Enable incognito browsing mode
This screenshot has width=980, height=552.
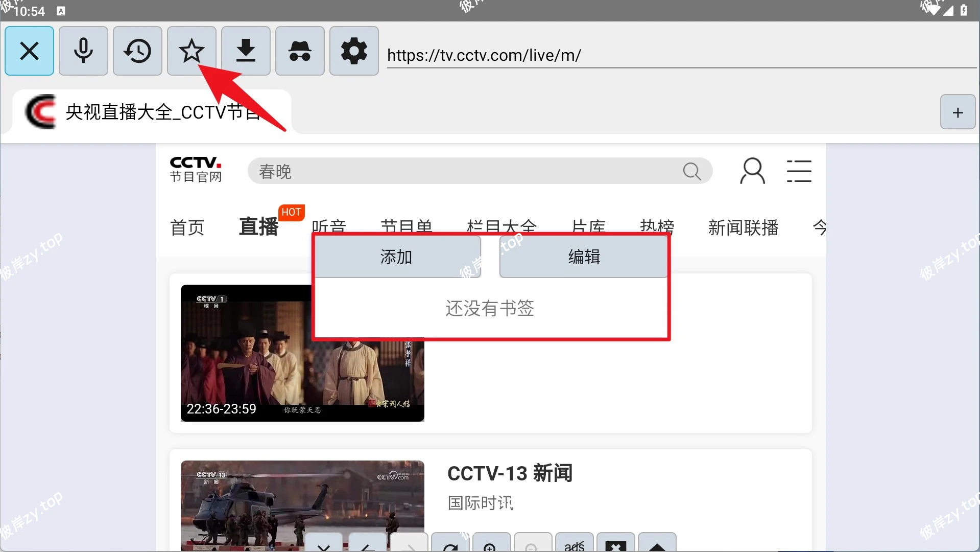pos(300,51)
